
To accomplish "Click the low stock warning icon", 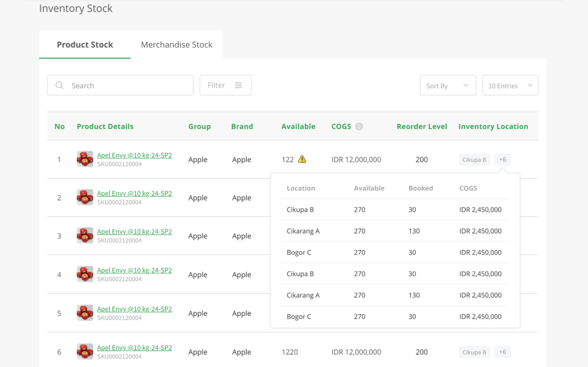I will point(302,159).
